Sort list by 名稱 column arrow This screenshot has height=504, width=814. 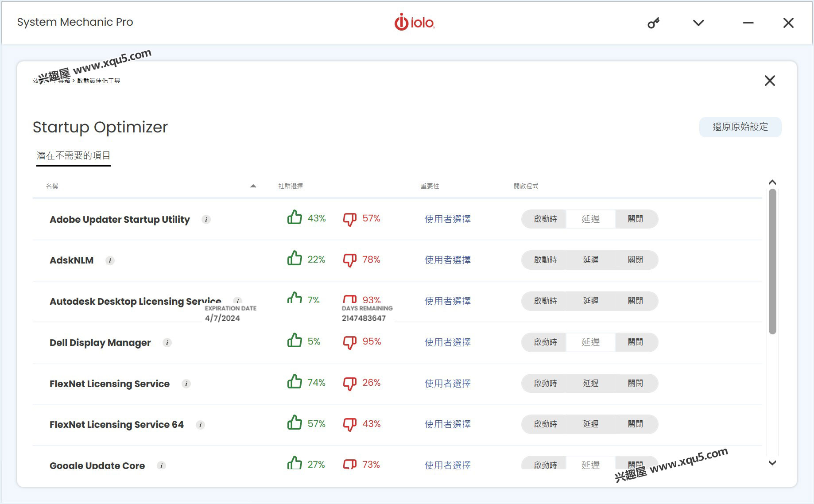click(253, 186)
